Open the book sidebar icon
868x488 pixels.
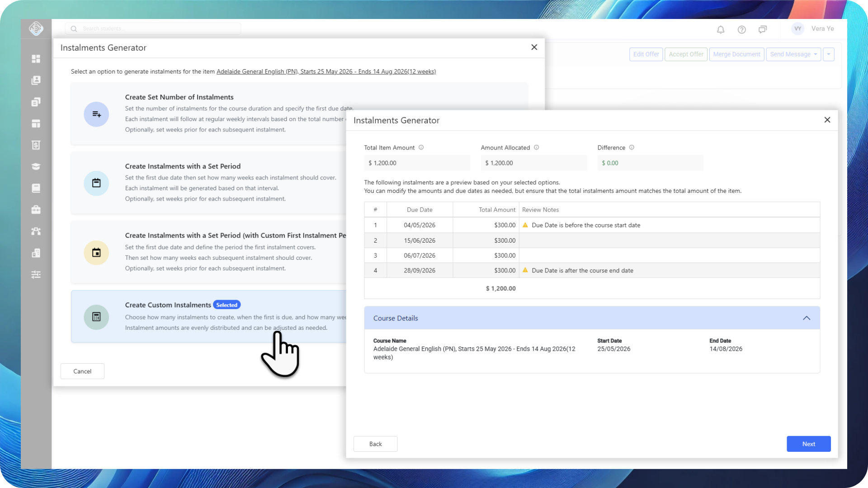pyautogui.click(x=36, y=188)
